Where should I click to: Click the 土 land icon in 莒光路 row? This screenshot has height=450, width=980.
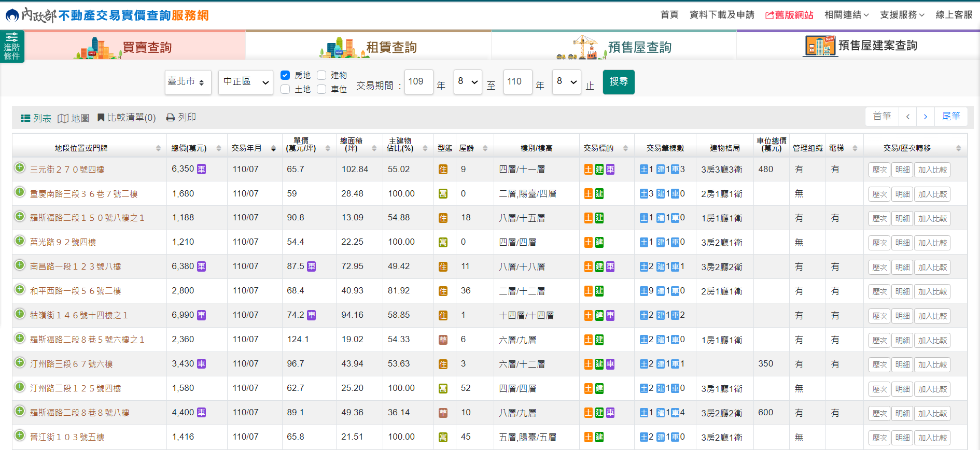[x=588, y=242]
